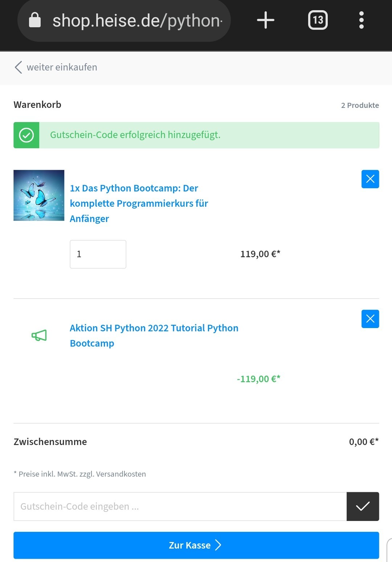Open Aktion SH Python 2022 Tutorial link
Screen dimensions: 392x562
[x=154, y=336]
